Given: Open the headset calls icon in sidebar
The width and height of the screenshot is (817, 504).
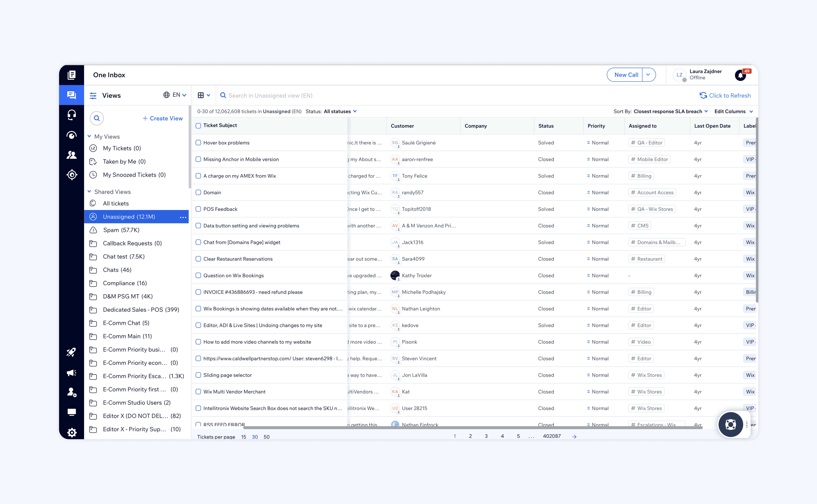Looking at the screenshot, I should (71, 115).
